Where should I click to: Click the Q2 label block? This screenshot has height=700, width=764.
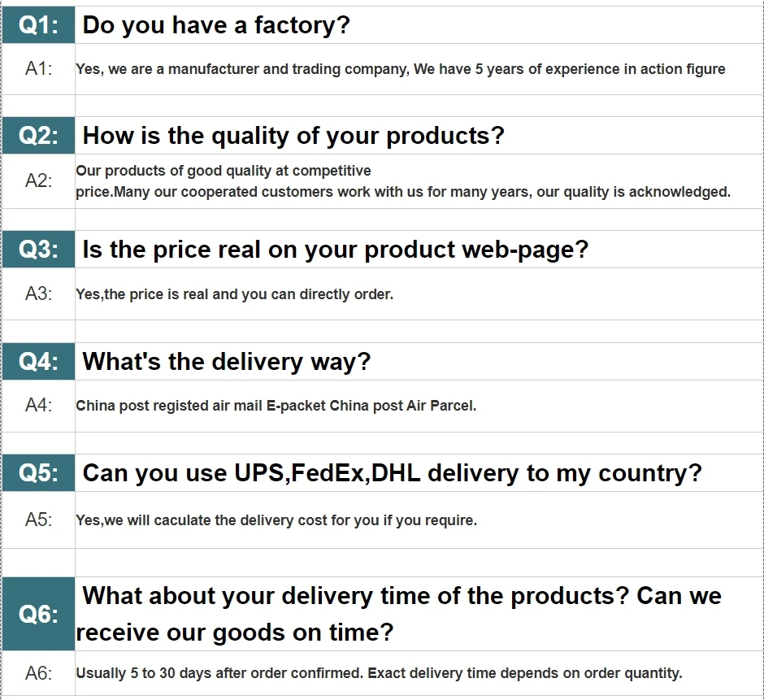click(38, 136)
